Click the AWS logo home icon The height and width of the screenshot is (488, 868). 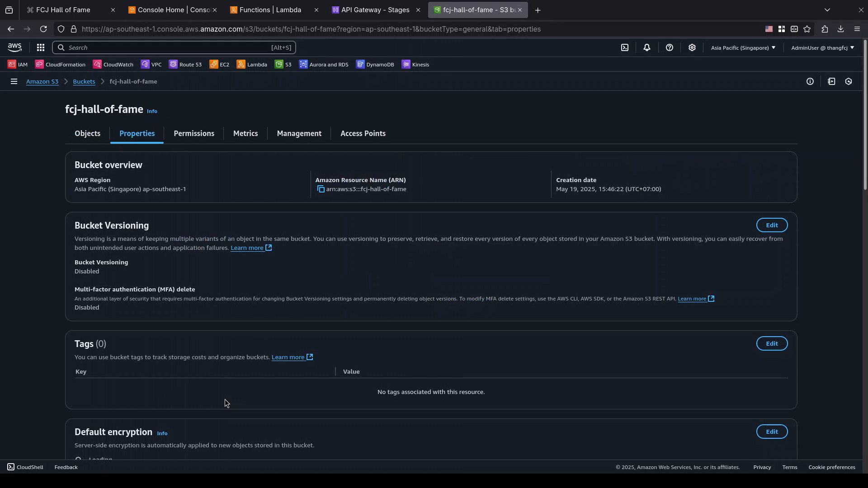pyautogui.click(x=14, y=47)
